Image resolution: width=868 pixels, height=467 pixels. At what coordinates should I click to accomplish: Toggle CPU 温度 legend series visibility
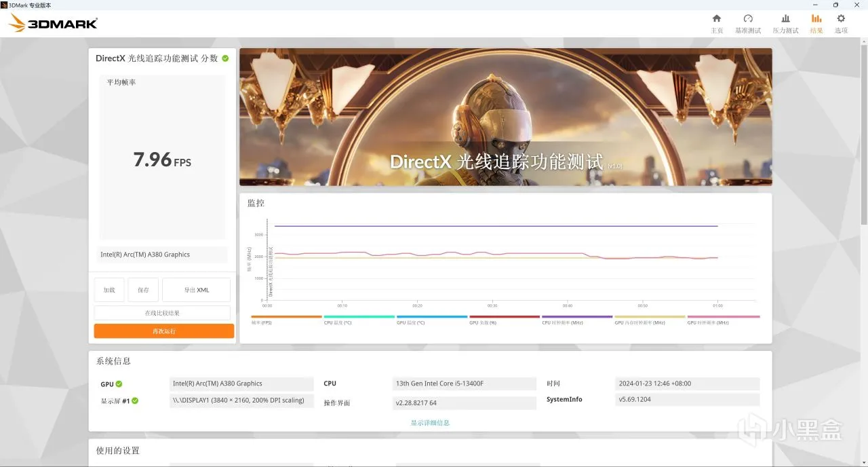click(x=359, y=319)
